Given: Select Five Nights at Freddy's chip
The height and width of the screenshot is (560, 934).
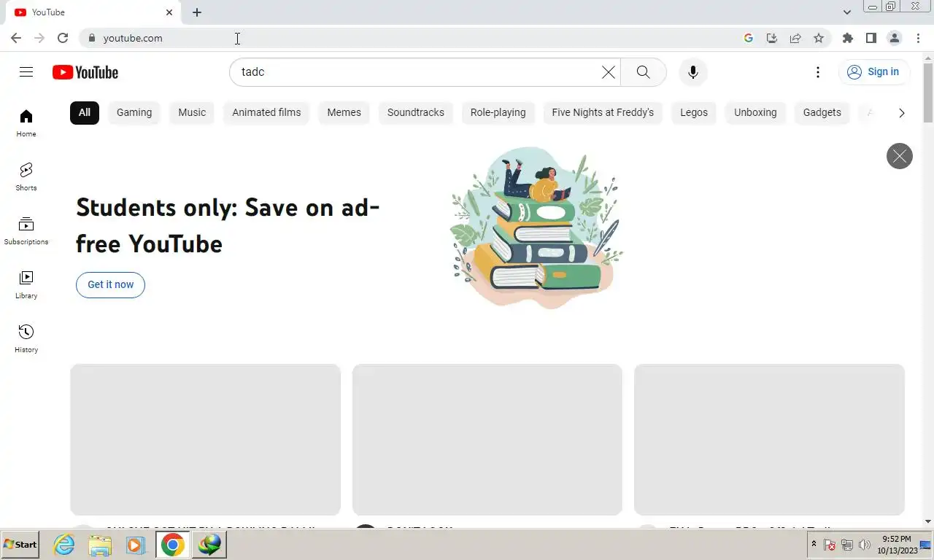Looking at the screenshot, I should 603,112.
